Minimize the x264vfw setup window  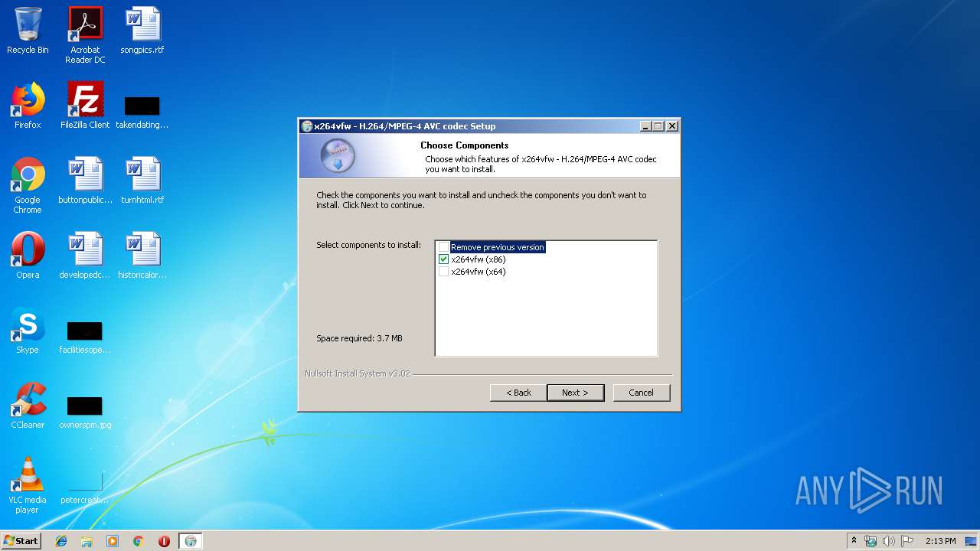coord(645,126)
